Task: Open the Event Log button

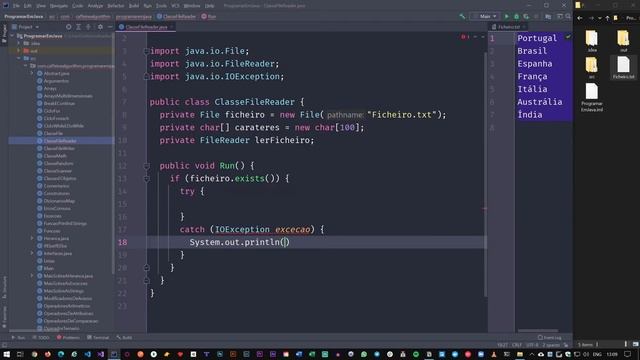Action: click(549, 338)
